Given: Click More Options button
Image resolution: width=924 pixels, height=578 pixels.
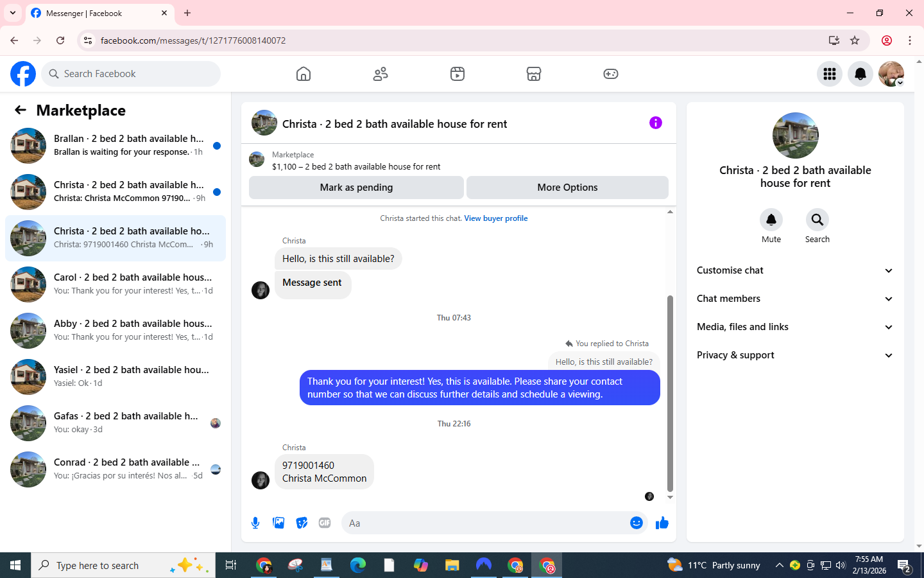Looking at the screenshot, I should point(567,188).
